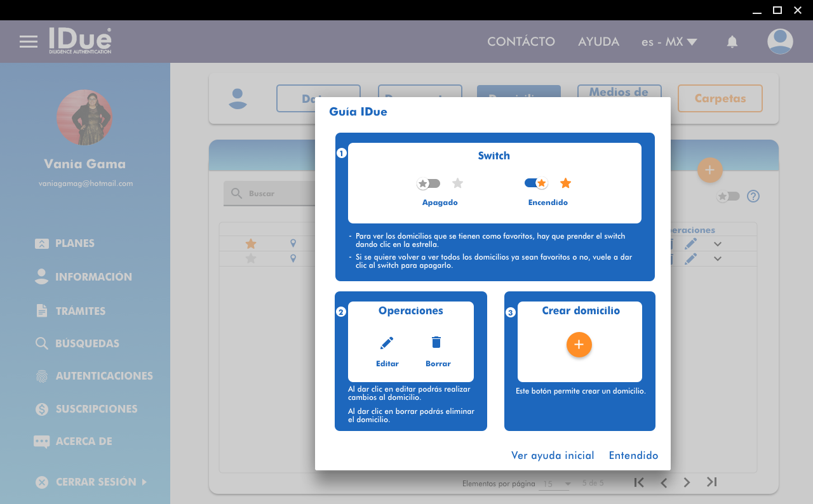Click the help question mark icon
813x504 pixels.
753,196
